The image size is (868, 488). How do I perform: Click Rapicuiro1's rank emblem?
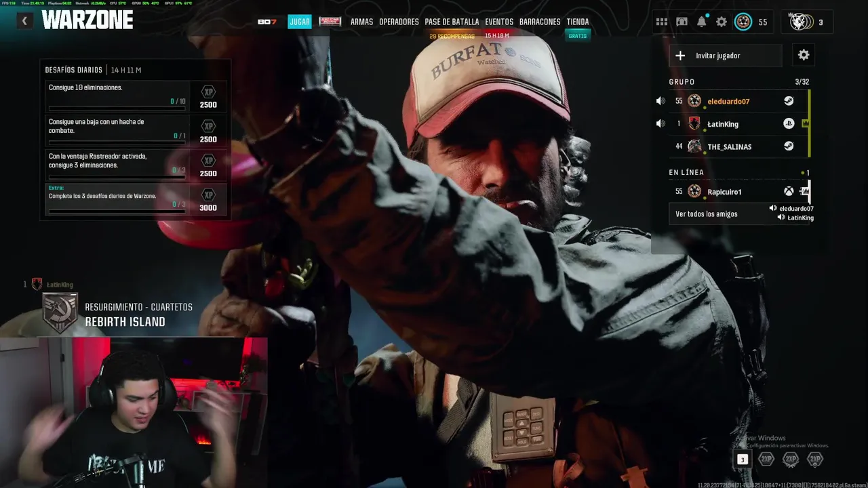point(694,191)
